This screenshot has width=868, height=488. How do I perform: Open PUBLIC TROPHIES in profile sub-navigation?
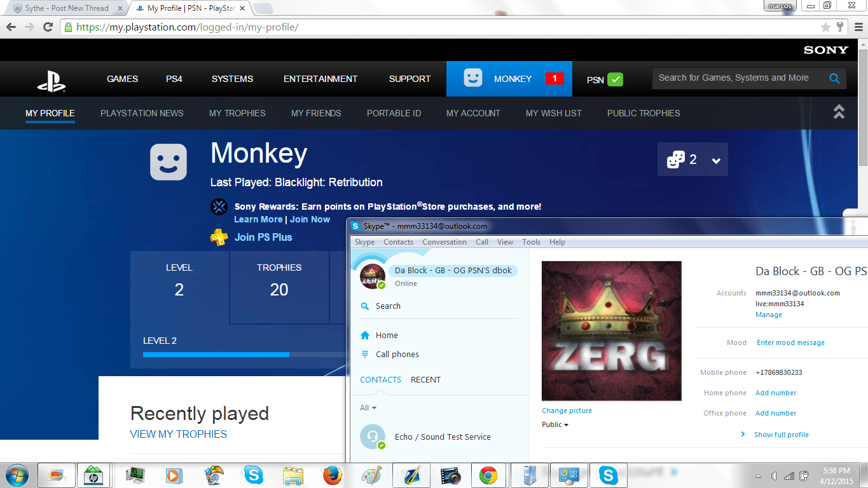pyautogui.click(x=644, y=113)
